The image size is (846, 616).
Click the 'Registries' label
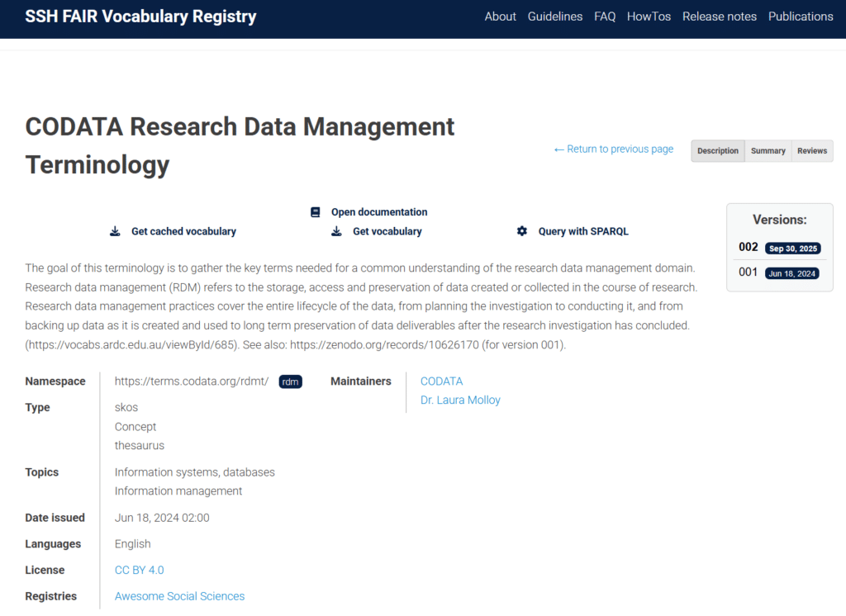[x=50, y=596]
